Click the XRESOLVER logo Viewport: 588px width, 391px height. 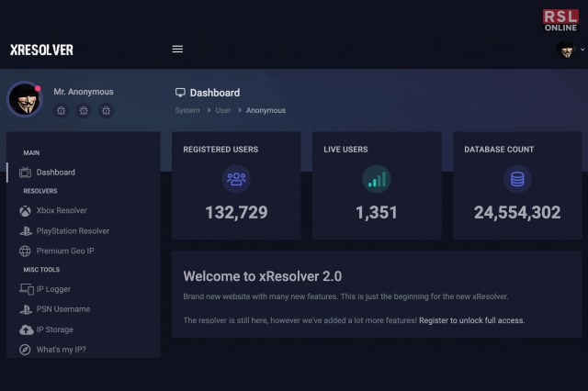click(41, 50)
